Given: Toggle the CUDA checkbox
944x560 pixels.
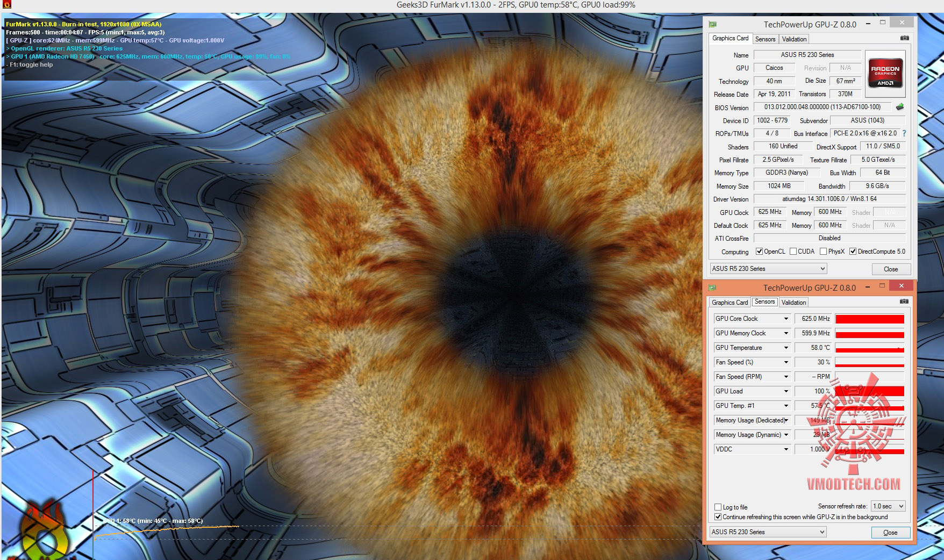Looking at the screenshot, I should (793, 252).
